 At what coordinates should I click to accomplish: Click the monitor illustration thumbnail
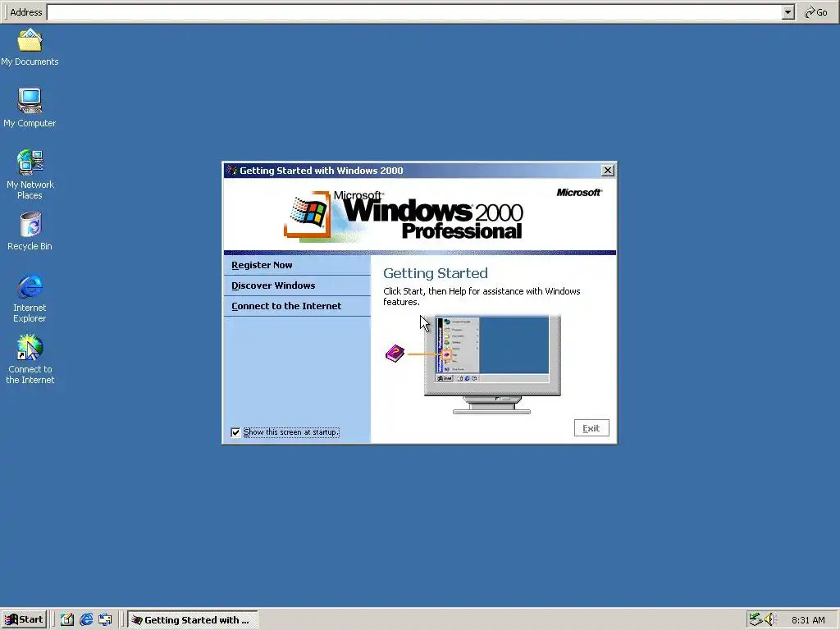tap(492, 364)
